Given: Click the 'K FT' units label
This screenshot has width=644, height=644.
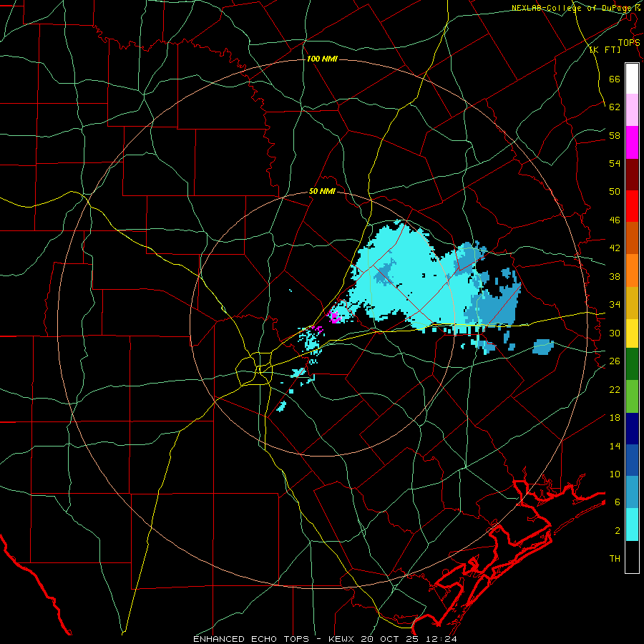Looking at the screenshot, I should 605,50.
